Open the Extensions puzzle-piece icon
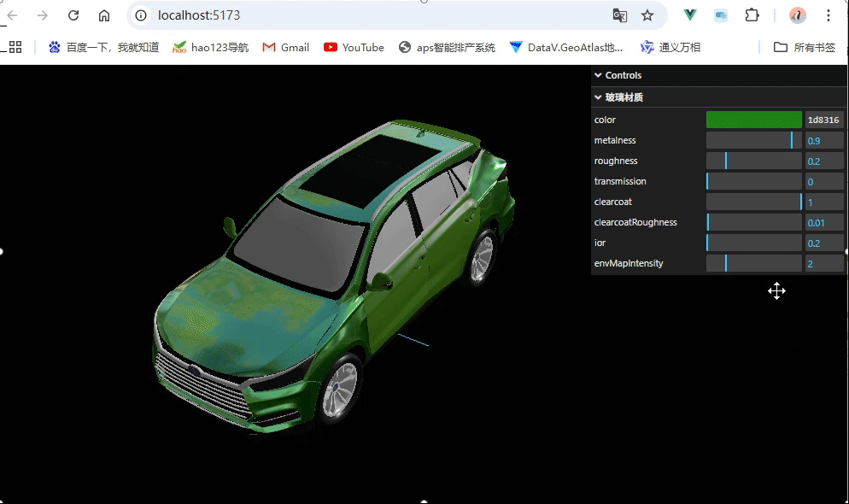 pos(752,15)
